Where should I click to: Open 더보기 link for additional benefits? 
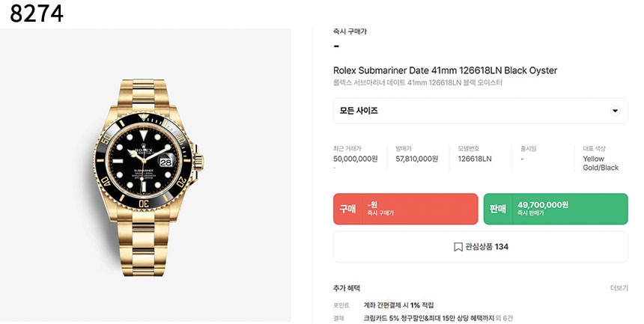coord(619,288)
